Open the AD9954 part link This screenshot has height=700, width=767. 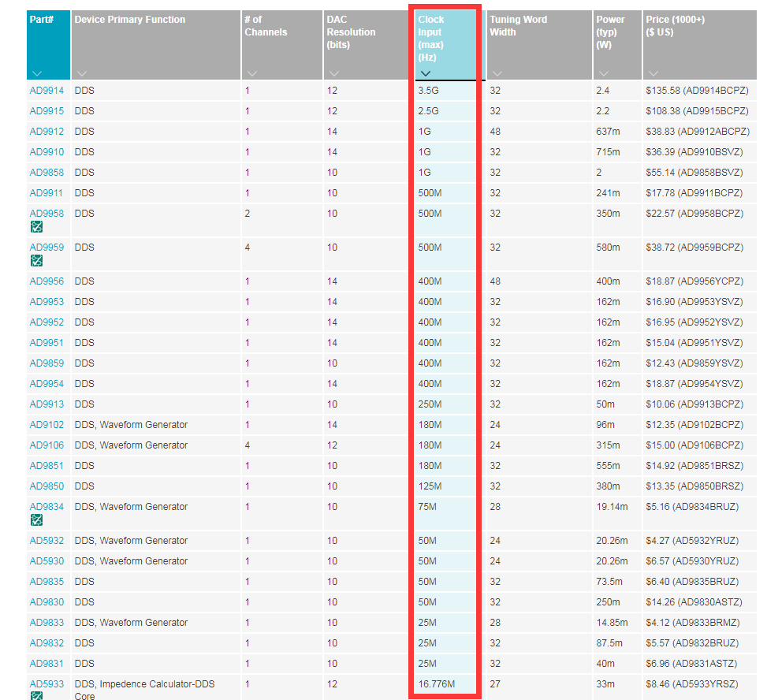[47, 384]
